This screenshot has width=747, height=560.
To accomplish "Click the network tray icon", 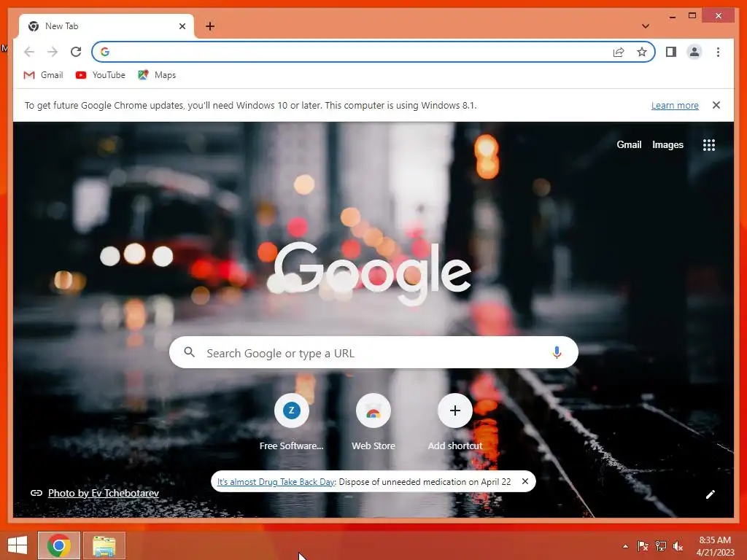I will tap(661, 546).
